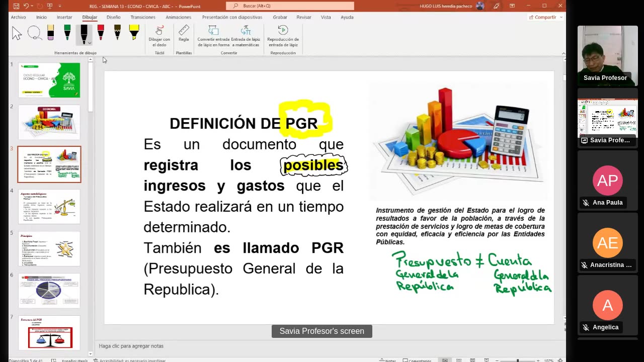Select slide 1 thumbnail

point(49,80)
